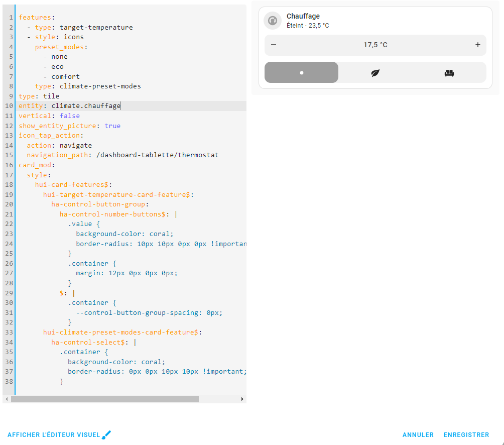
Task: Save the card with ENREGISTRER
Action: 466,435
